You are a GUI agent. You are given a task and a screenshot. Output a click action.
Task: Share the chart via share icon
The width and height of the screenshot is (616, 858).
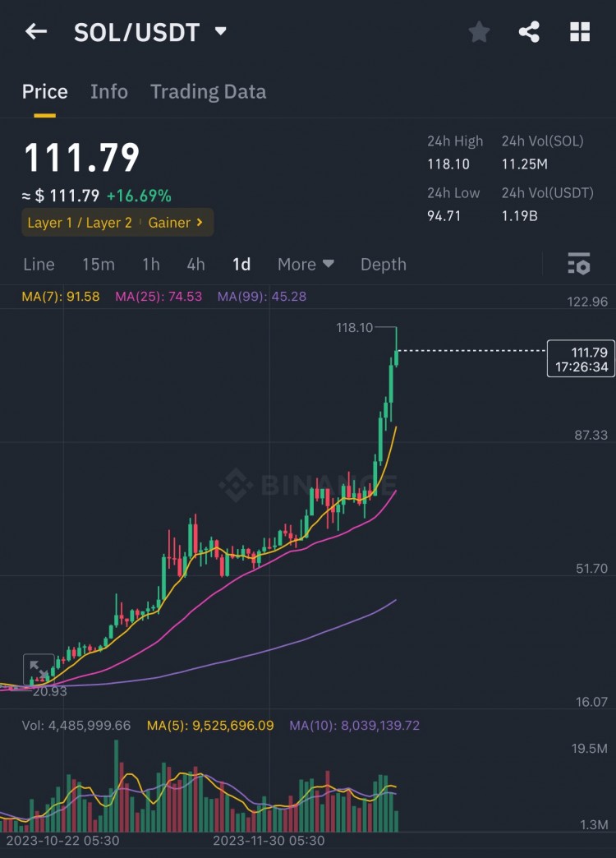coord(529,32)
